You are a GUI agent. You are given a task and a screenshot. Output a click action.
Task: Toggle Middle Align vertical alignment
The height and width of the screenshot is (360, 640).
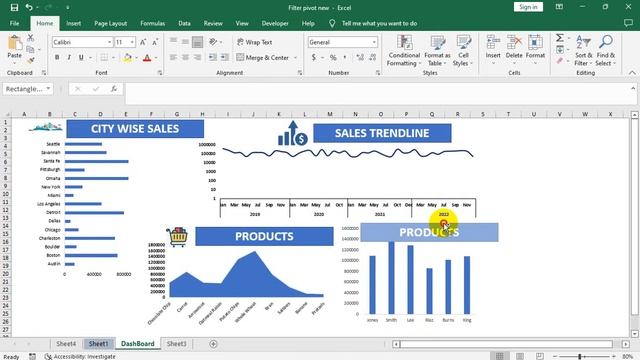[185, 42]
